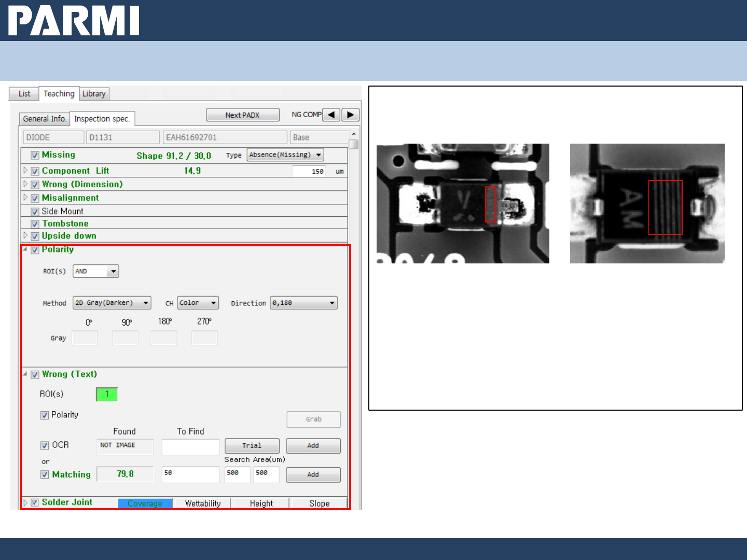This screenshot has height=560, width=747.
Task: Toggle the Component Lift checkbox
Action: (x=35, y=171)
